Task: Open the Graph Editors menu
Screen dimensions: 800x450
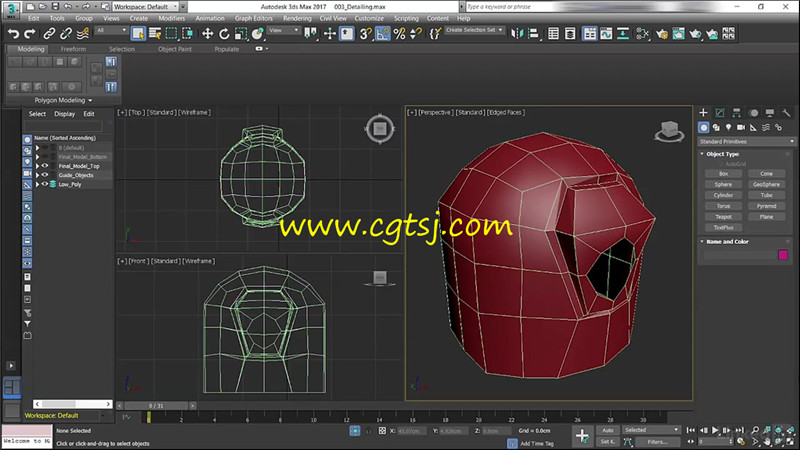Action: [x=254, y=18]
